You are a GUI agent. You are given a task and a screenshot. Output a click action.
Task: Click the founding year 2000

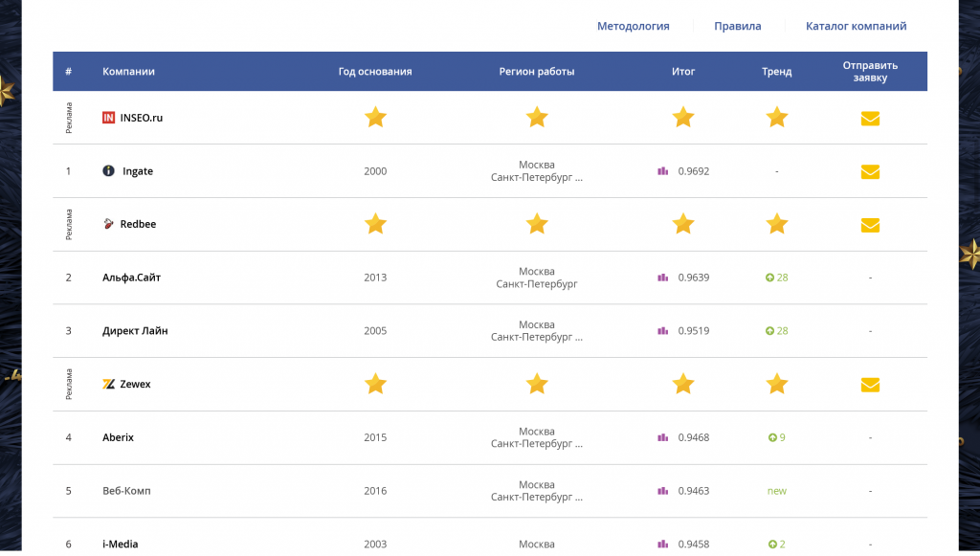pos(375,171)
